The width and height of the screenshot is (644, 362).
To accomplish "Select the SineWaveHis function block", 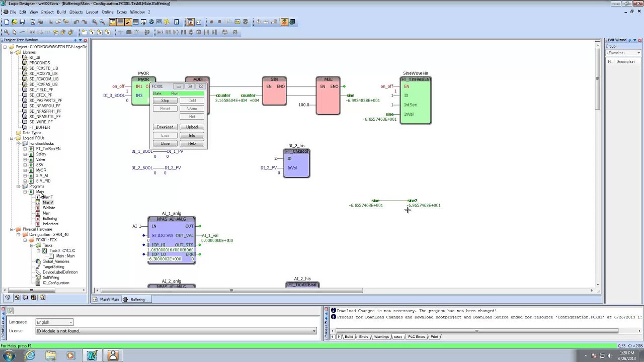I will 416,101.
